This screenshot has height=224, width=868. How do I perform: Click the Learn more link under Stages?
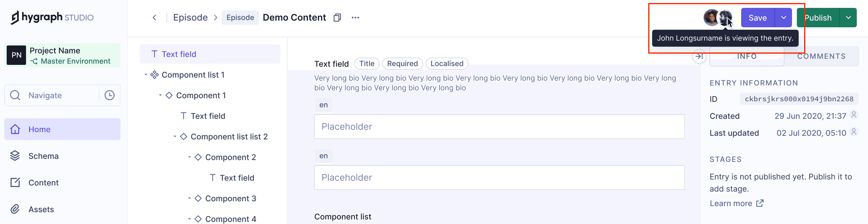coord(732,203)
